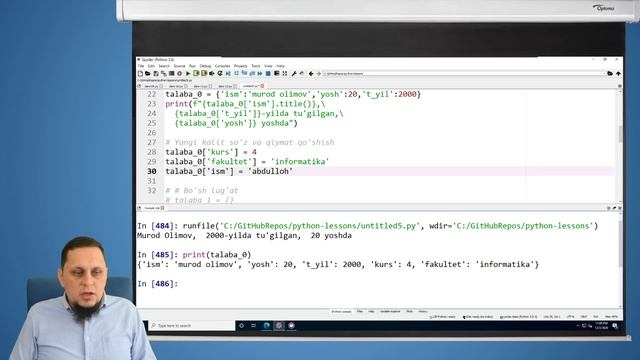Click the Spyder app icon on taskbar
The image size is (640, 360).
pos(279,326)
